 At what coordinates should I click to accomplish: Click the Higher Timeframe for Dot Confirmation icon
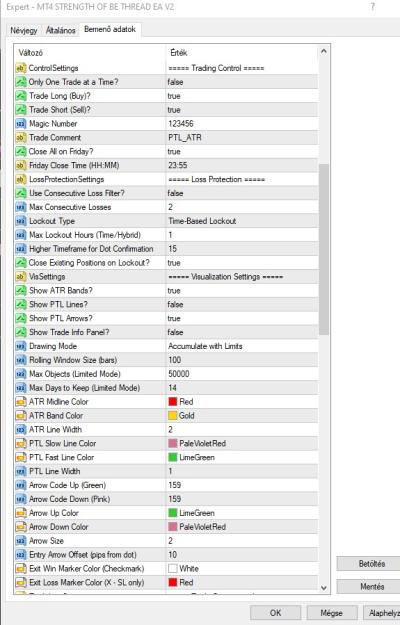21,249
